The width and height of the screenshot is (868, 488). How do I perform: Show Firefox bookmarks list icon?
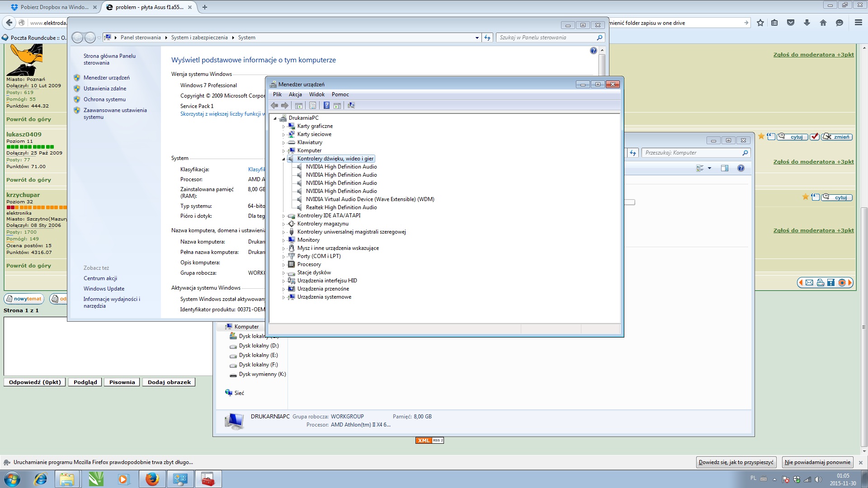tap(774, 23)
